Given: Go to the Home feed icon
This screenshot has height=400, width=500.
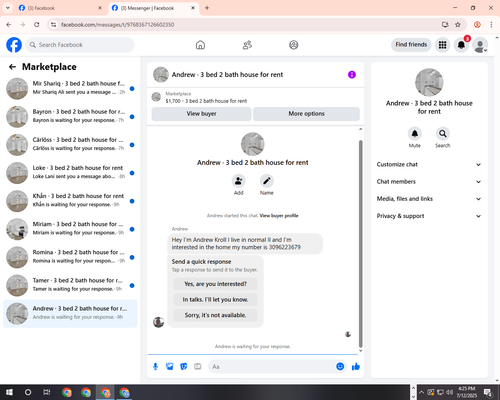Looking at the screenshot, I should pos(200,45).
